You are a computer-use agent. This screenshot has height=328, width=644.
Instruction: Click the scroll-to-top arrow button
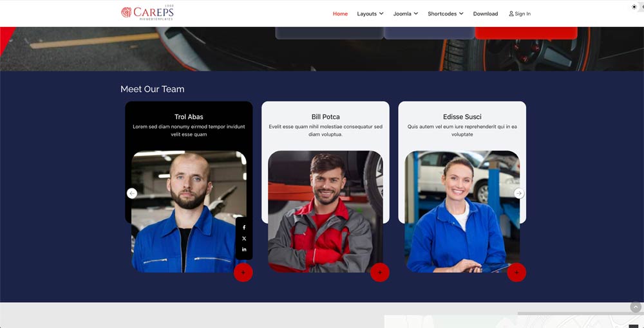(636, 307)
